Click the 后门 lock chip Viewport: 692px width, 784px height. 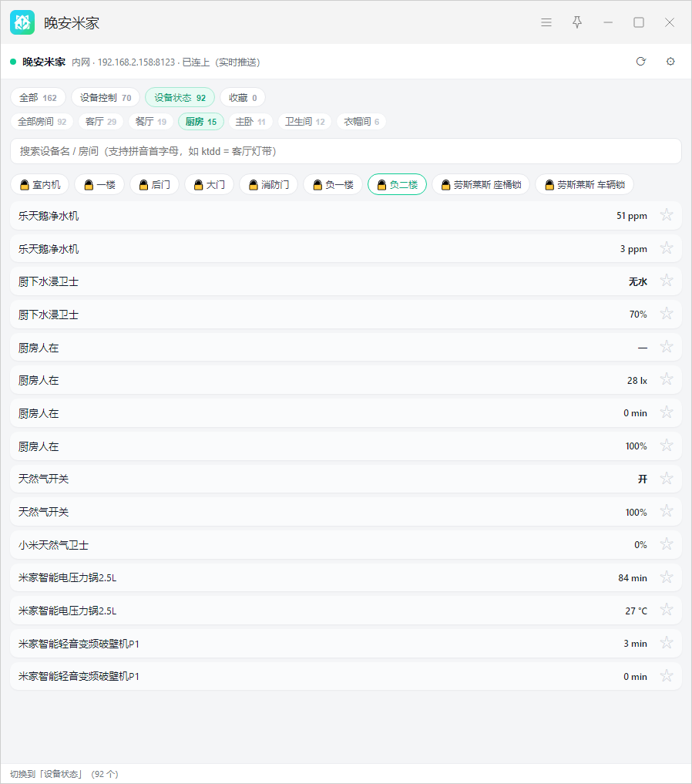pos(154,184)
